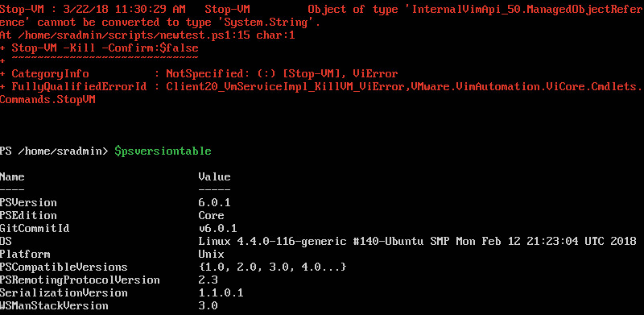
Task: Click the PSRemotingProtocolVersion value 2.3
Action: click(208, 280)
